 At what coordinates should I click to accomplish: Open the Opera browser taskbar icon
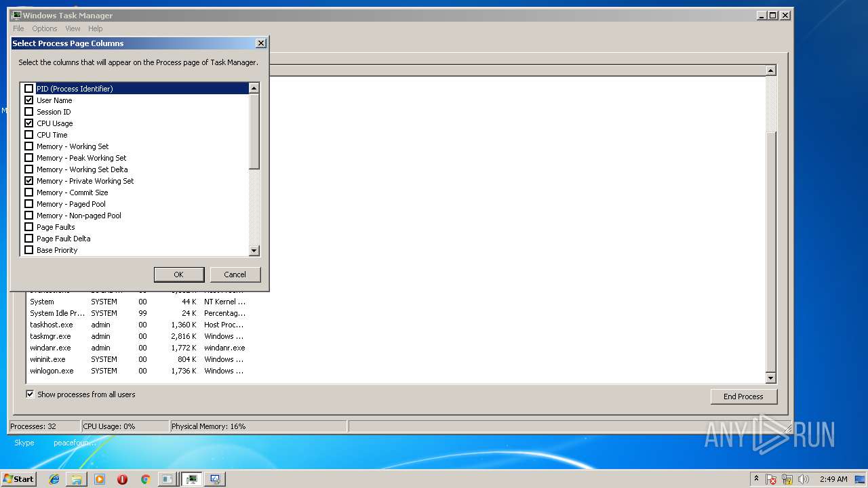[122, 479]
